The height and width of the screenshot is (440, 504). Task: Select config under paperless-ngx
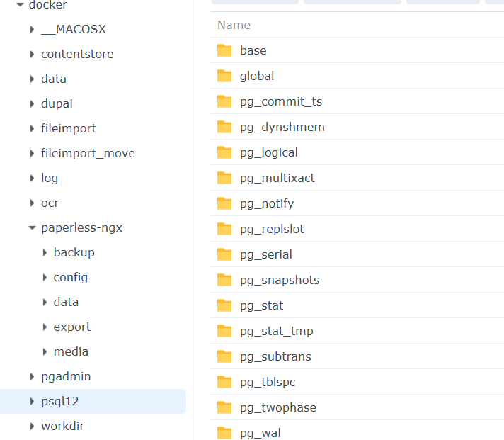pyautogui.click(x=71, y=277)
